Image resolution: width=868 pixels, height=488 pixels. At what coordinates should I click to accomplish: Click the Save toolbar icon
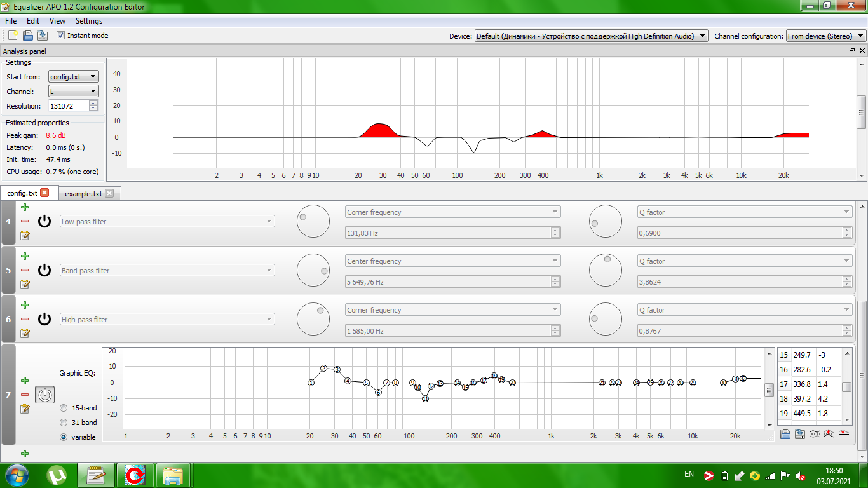(x=43, y=36)
